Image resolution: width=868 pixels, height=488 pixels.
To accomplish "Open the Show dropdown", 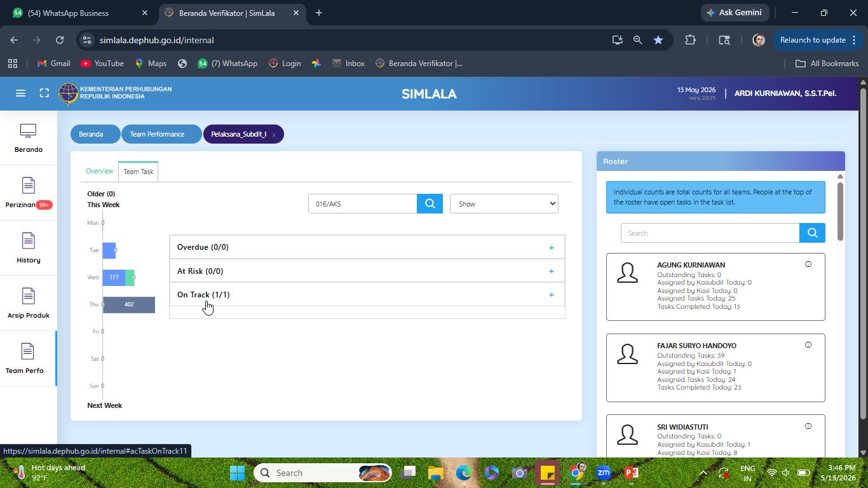I will [504, 204].
